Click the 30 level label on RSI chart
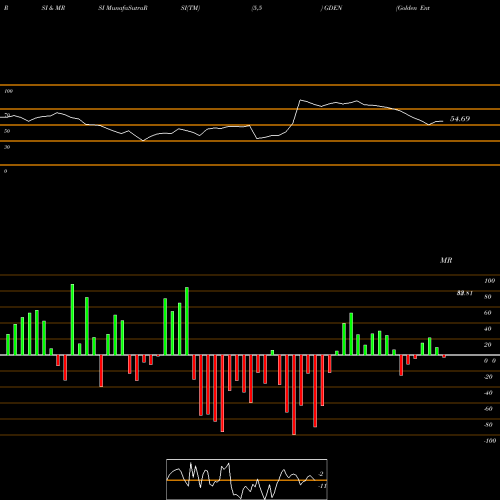This screenshot has height=500, width=500. pos(7,147)
